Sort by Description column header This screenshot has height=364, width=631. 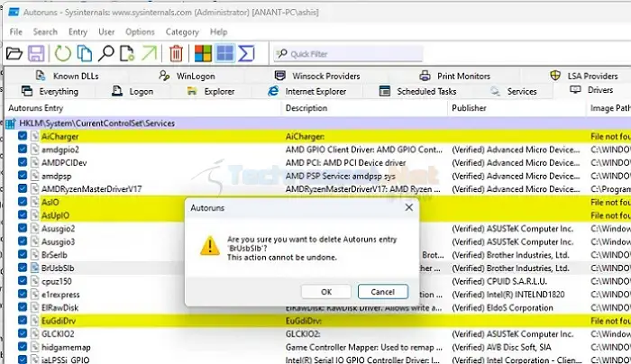coord(364,108)
